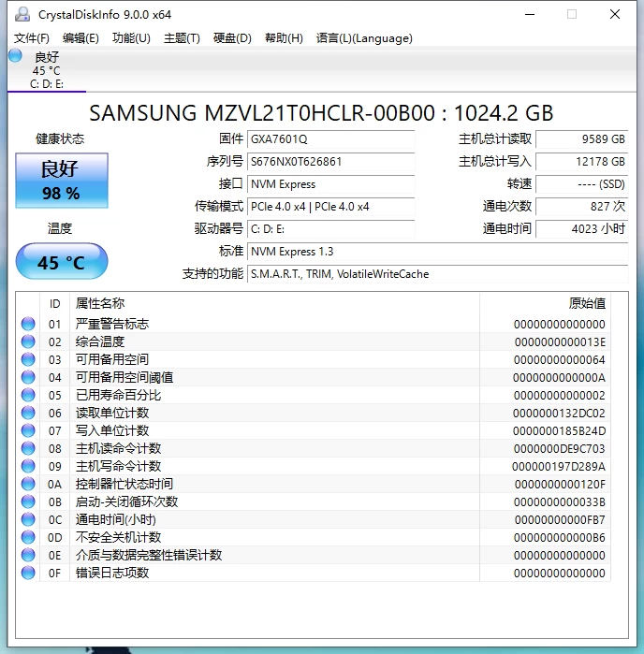
Task: Click the serial number field S676NX0T626861
Action: coord(331,162)
